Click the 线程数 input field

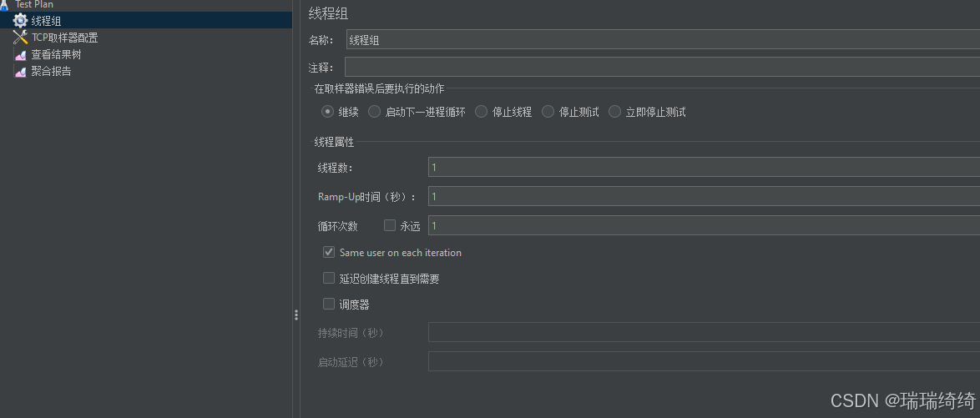[704, 168]
